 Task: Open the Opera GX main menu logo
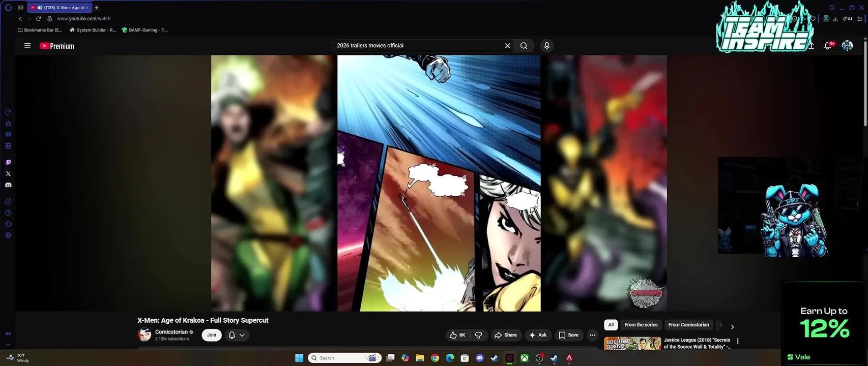(8, 8)
